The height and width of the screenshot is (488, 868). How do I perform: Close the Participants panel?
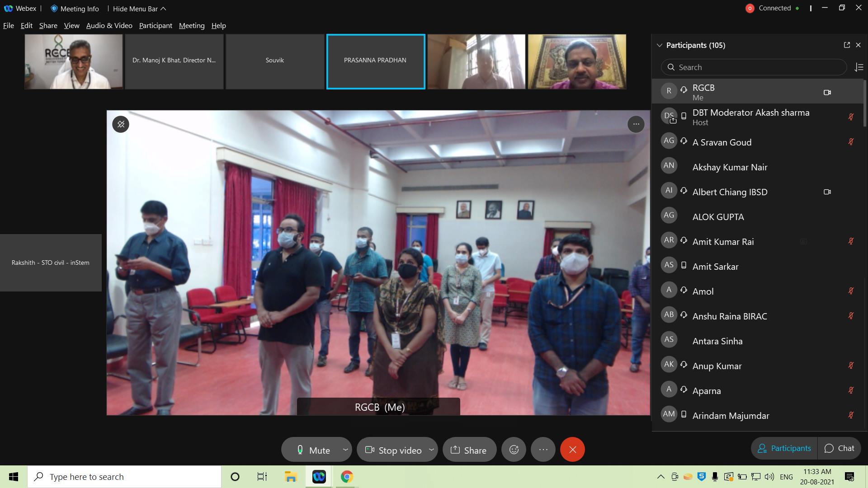pos(858,45)
